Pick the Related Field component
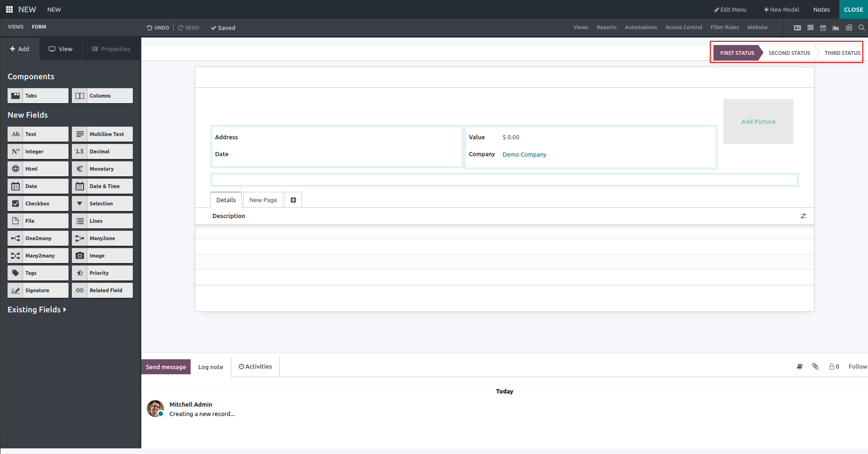This screenshot has width=868, height=454. pos(102,290)
